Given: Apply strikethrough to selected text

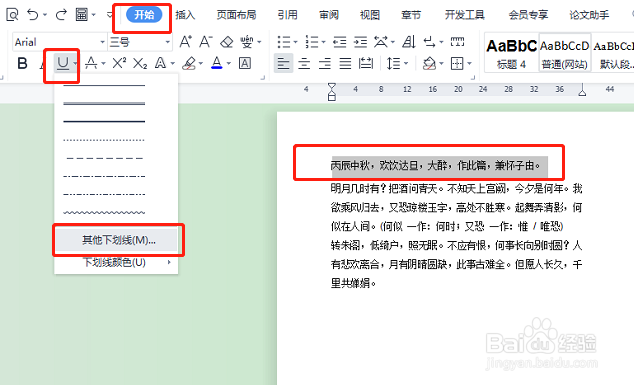Looking at the screenshot, I should click(91, 63).
